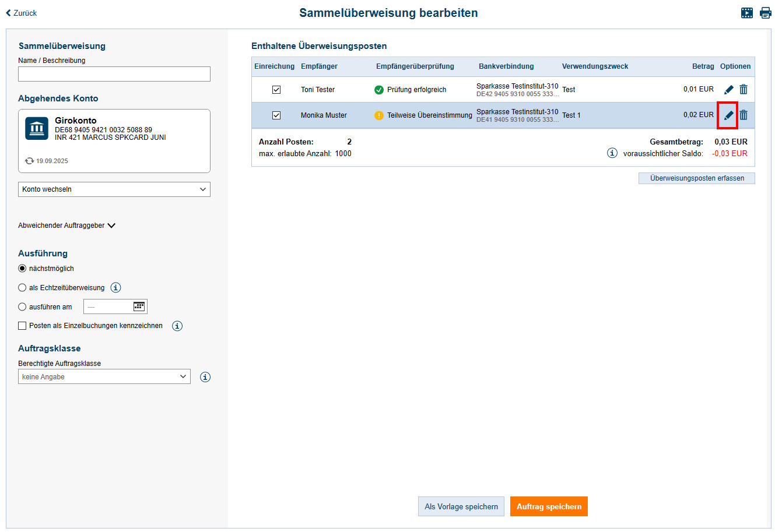Open the calculator icon in the header
This screenshot has height=532, width=775.
[747, 12]
